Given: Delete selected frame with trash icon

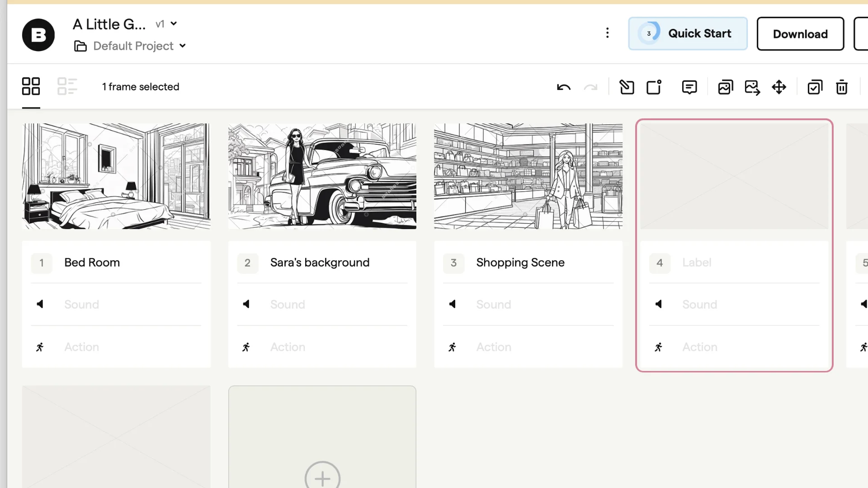Looking at the screenshot, I should [841, 87].
